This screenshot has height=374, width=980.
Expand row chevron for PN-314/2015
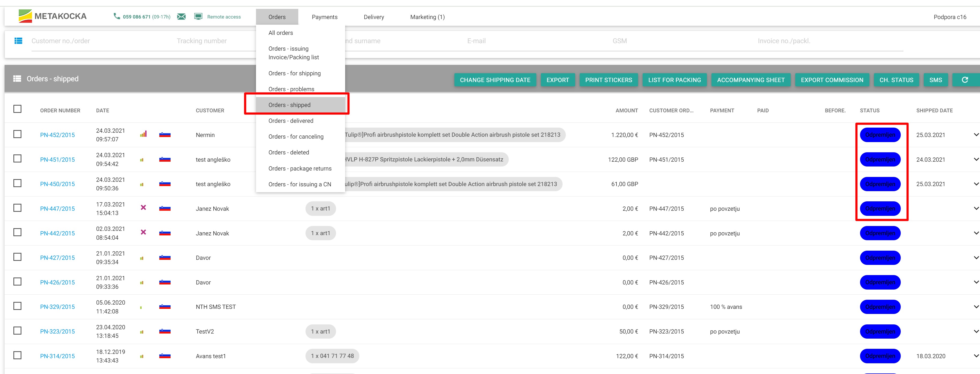(976, 356)
